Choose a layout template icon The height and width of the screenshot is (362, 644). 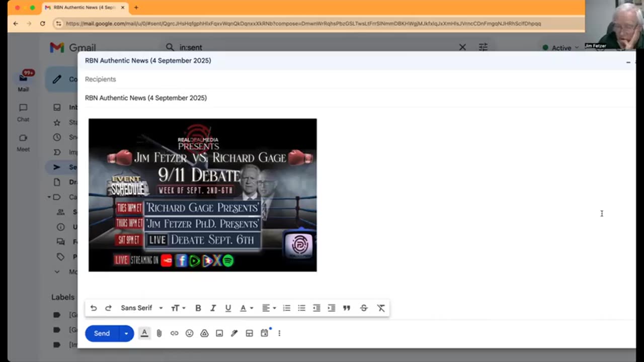(249, 333)
